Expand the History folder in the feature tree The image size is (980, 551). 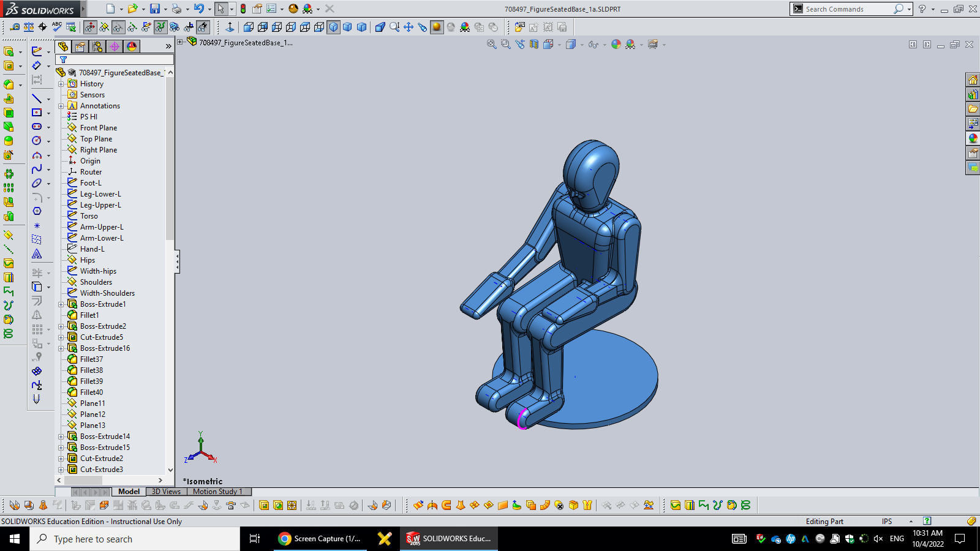61,84
